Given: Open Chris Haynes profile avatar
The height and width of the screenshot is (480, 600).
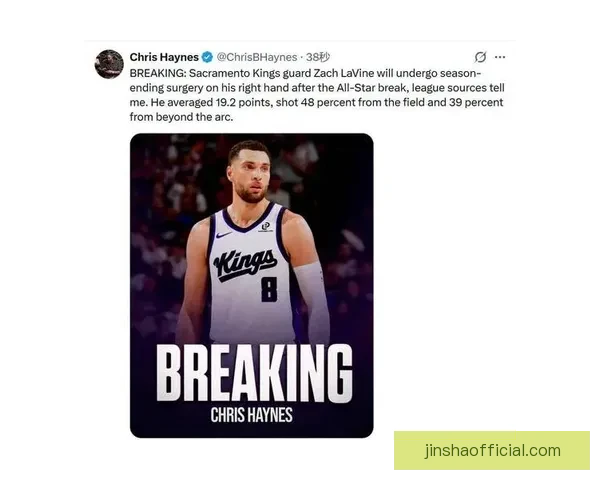Looking at the screenshot, I should click(109, 64).
